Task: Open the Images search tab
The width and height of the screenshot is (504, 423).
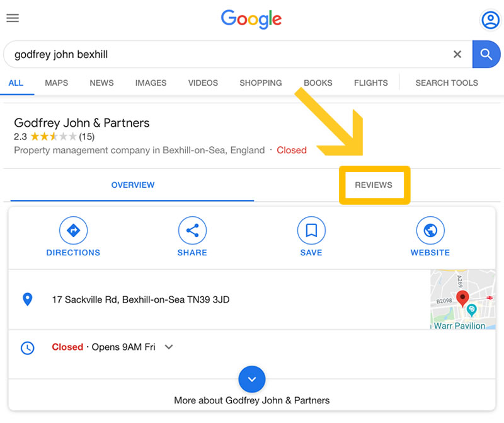Action: tap(151, 83)
